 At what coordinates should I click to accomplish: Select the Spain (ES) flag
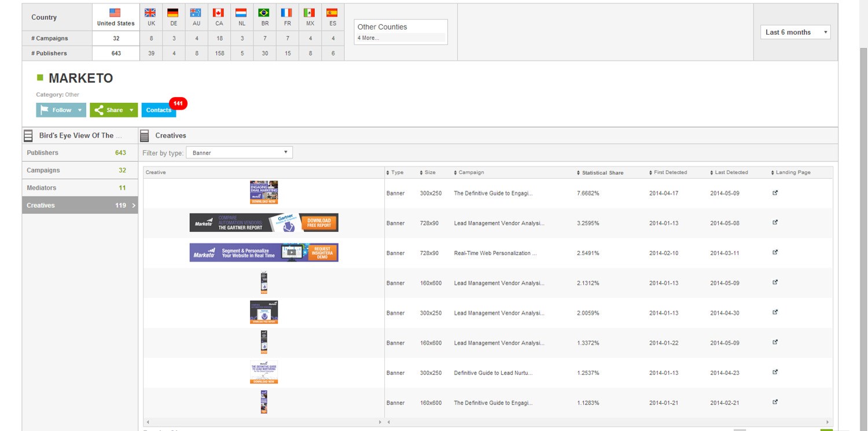[332, 12]
